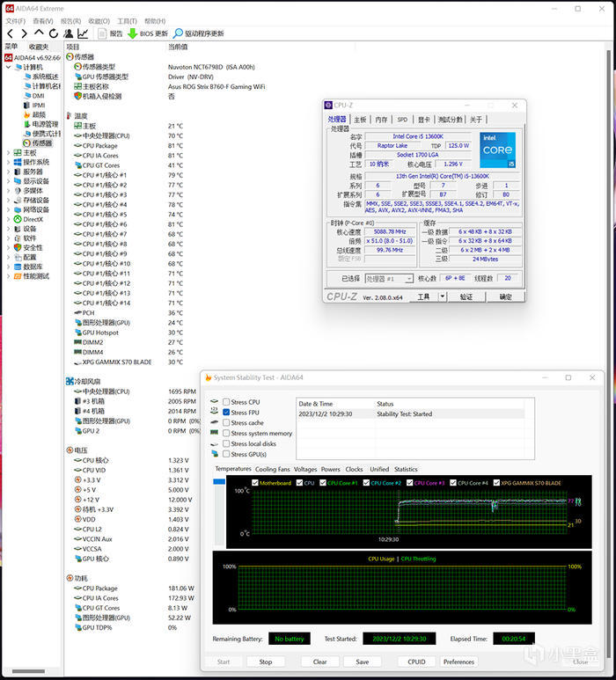Click the 数据库 database icon in tree
This screenshot has width=616, height=680.
[18, 267]
